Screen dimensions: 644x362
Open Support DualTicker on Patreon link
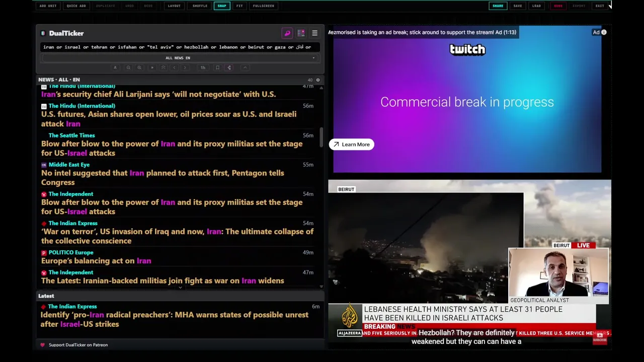click(78, 345)
